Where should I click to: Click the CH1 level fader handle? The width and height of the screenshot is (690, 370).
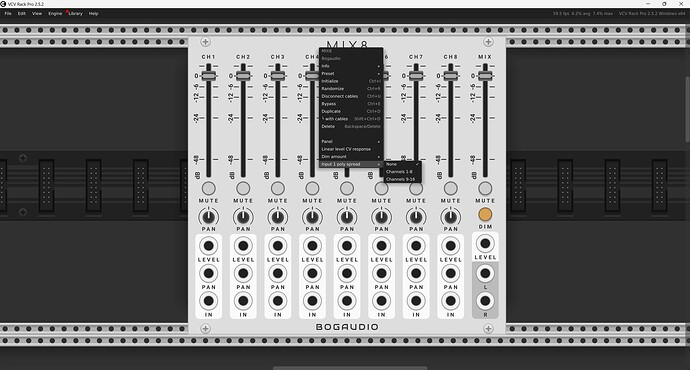pos(209,76)
